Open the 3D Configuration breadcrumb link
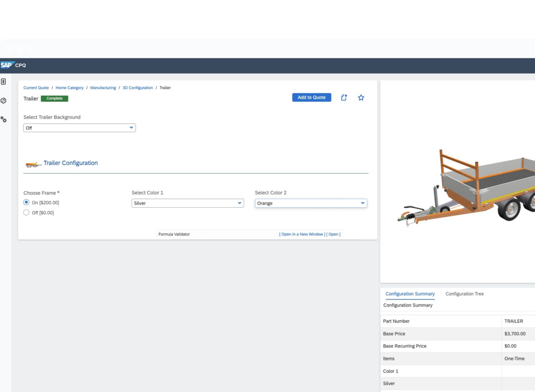 tap(138, 88)
